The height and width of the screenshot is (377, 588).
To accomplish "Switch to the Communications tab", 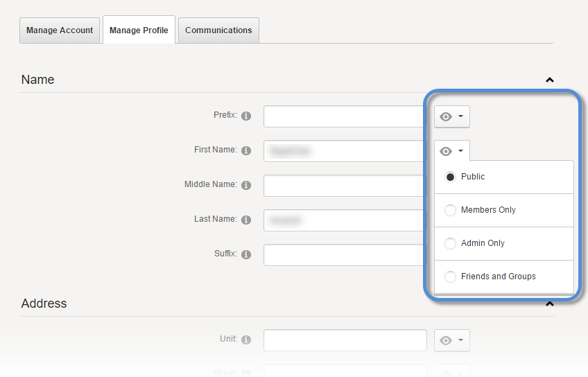I will tap(218, 30).
